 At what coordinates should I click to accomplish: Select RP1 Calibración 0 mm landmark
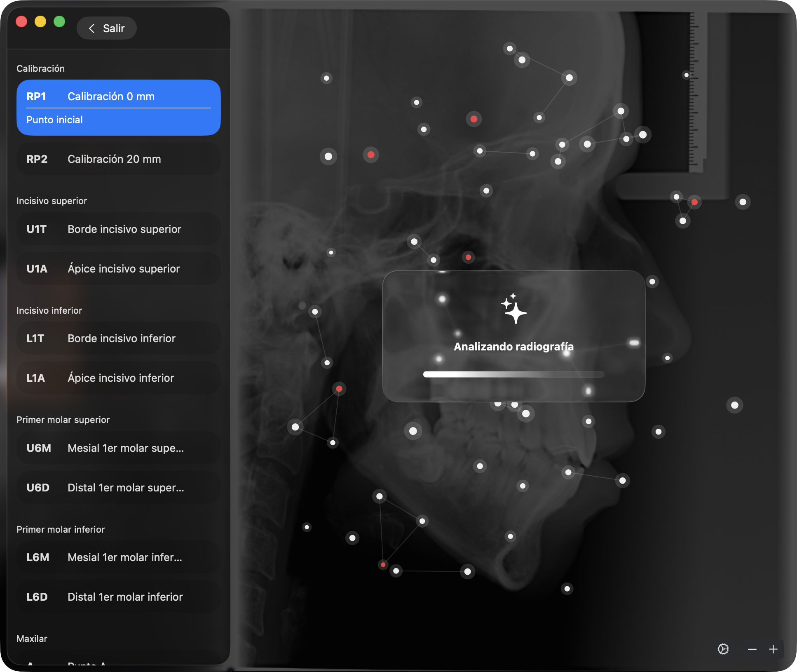(x=119, y=108)
